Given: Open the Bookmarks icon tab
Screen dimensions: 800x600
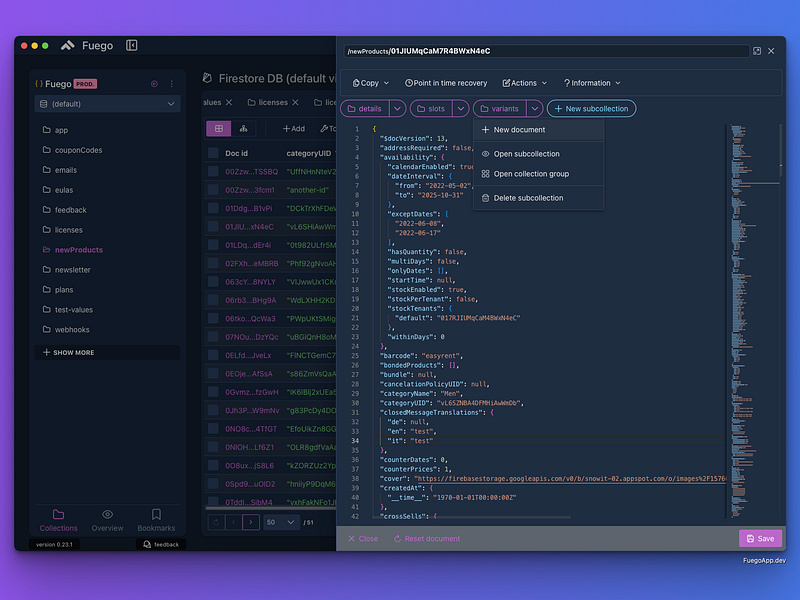Looking at the screenshot, I should (156, 514).
